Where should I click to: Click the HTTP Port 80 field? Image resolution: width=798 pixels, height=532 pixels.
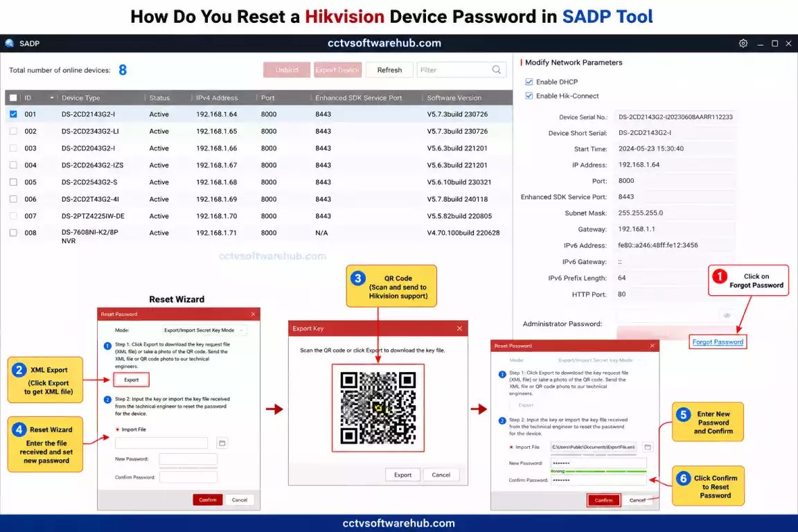[x=674, y=294]
